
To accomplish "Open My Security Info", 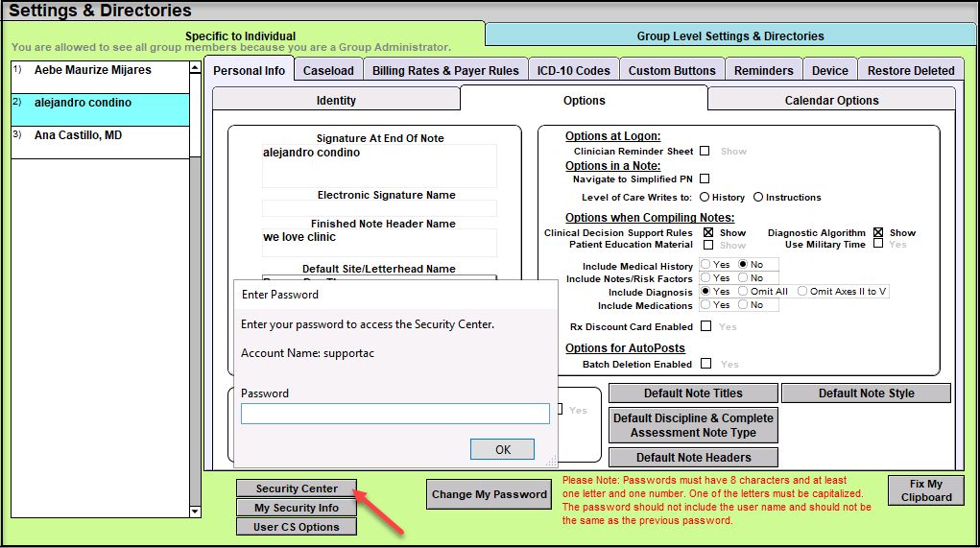I will pyautogui.click(x=297, y=508).
